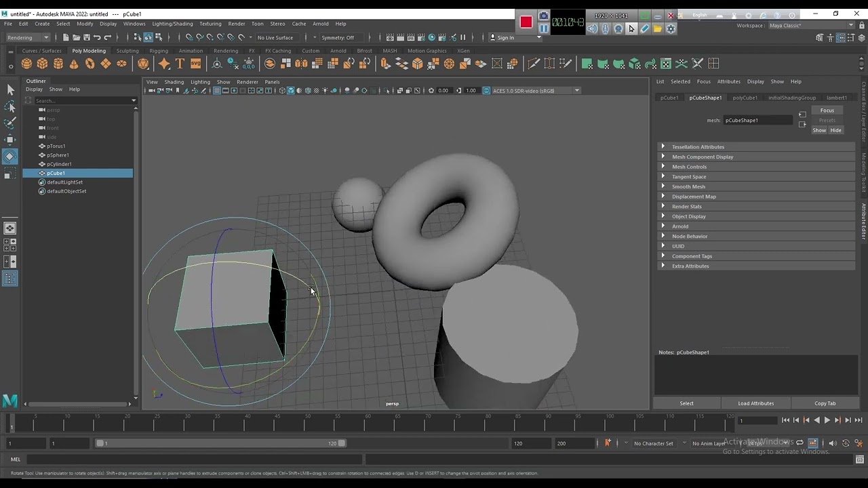Click the Undo arrow icon
Screen dimensions: 868x488
click(97, 37)
